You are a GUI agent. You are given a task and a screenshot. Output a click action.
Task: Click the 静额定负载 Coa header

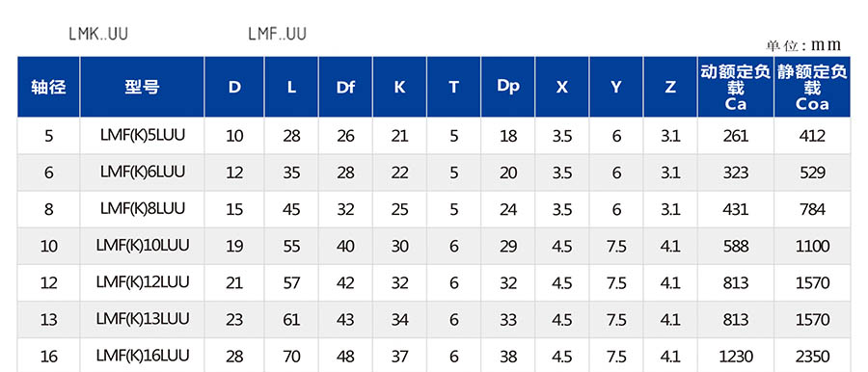tap(812, 87)
